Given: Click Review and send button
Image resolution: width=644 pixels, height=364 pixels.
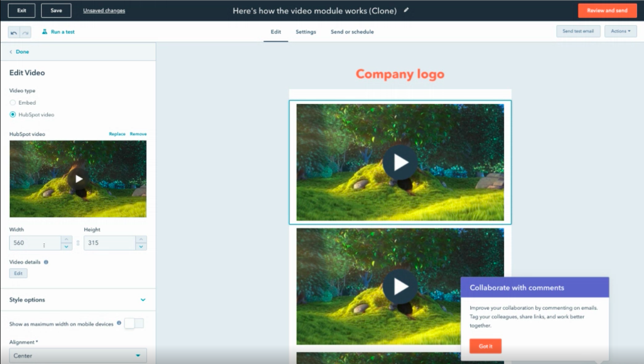Looking at the screenshot, I should 607,10.
